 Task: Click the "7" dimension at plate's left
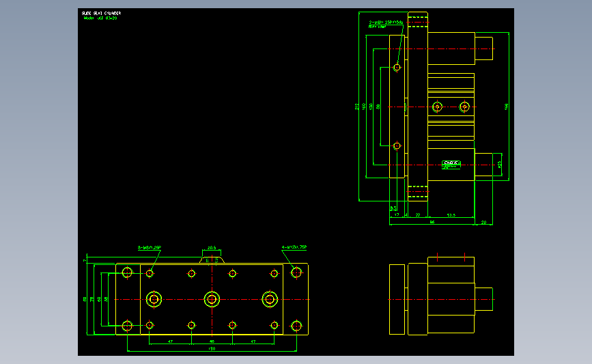pos(85,261)
